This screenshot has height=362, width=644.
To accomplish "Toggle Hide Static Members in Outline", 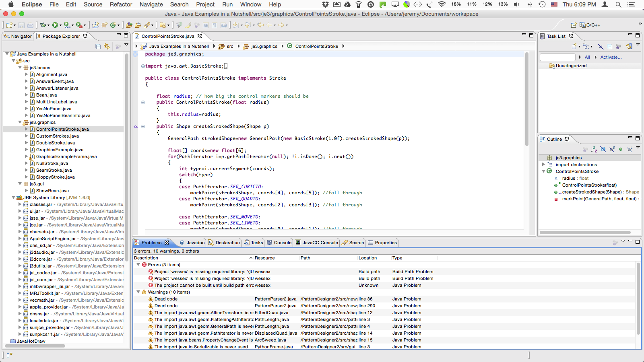I will point(612,149).
